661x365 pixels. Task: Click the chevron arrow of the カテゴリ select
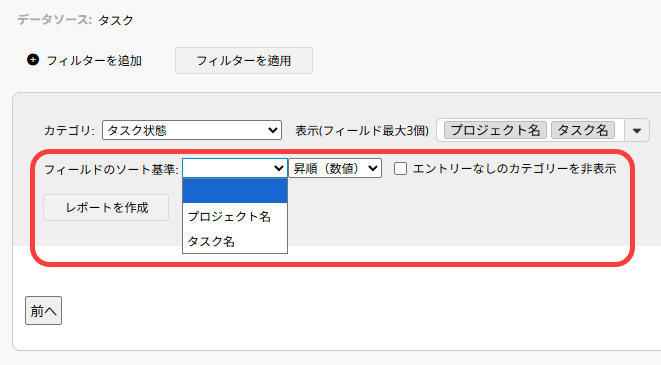[273, 130]
